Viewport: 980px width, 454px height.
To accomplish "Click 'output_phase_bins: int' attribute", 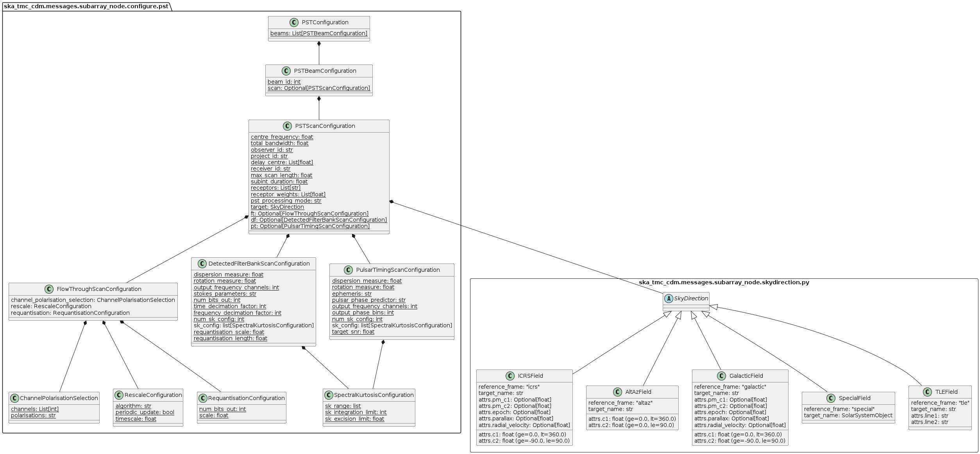I will 363,313.
